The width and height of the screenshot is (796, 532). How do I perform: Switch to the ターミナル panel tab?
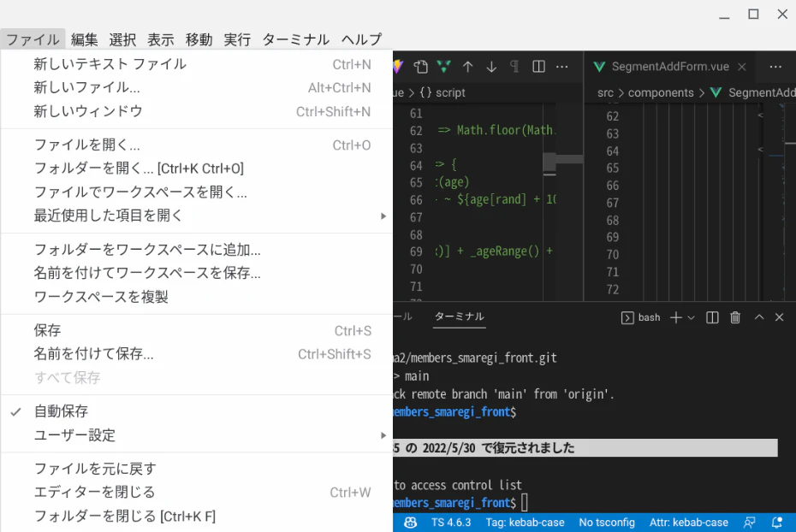459,316
